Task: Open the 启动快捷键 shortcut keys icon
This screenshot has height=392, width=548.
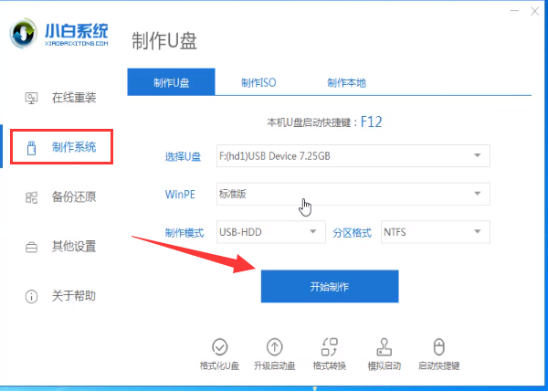Action: pyautogui.click(x=438, y=346)
